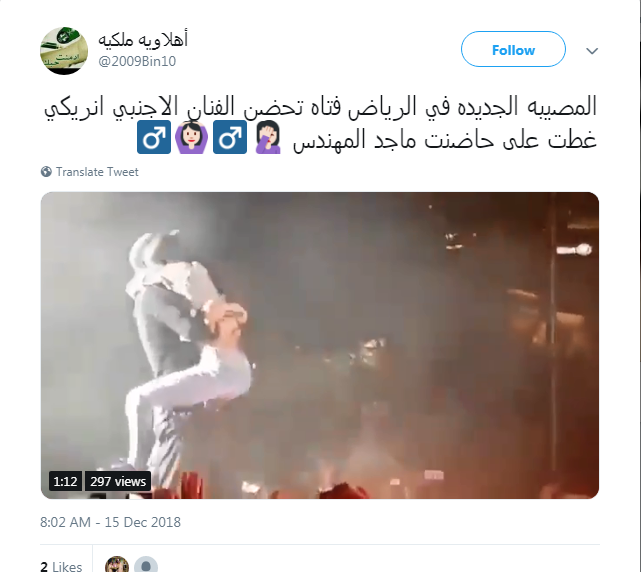
Task: Click the leftmost male sign emoji
Action: 154,137
